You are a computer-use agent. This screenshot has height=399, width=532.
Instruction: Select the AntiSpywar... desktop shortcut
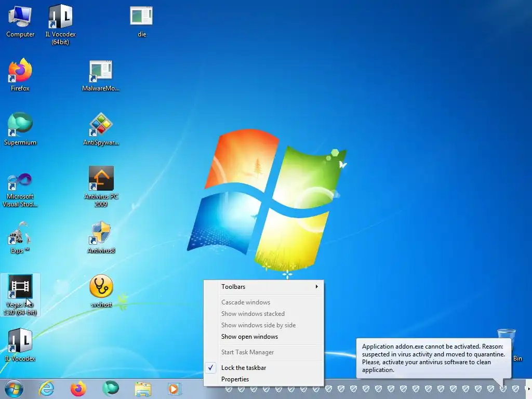(x=101, y=129)
